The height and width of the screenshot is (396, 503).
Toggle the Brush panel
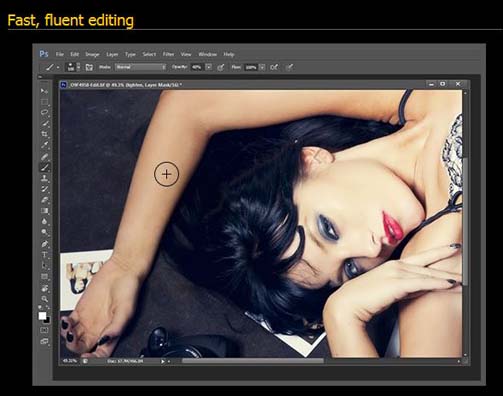89,67
